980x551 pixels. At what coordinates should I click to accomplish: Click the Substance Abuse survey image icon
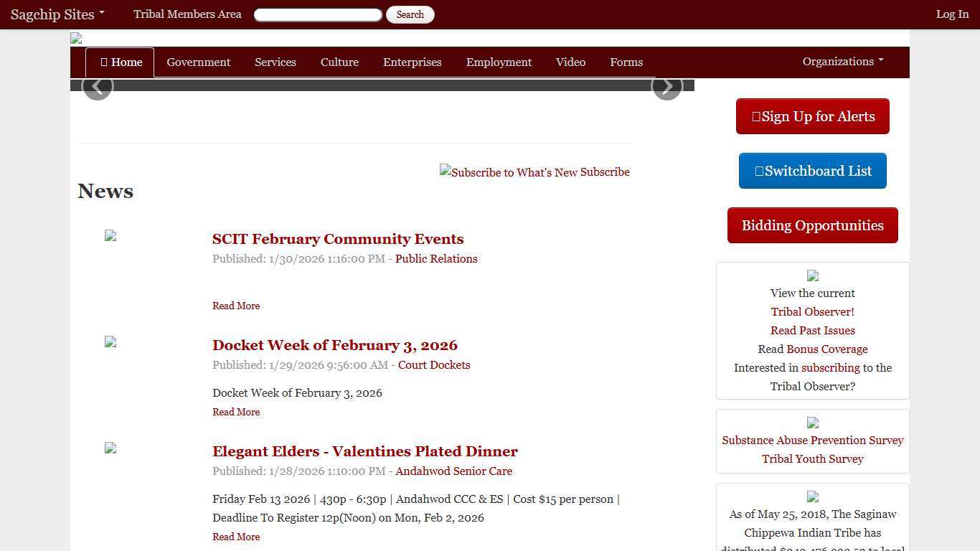pos(812,423)
